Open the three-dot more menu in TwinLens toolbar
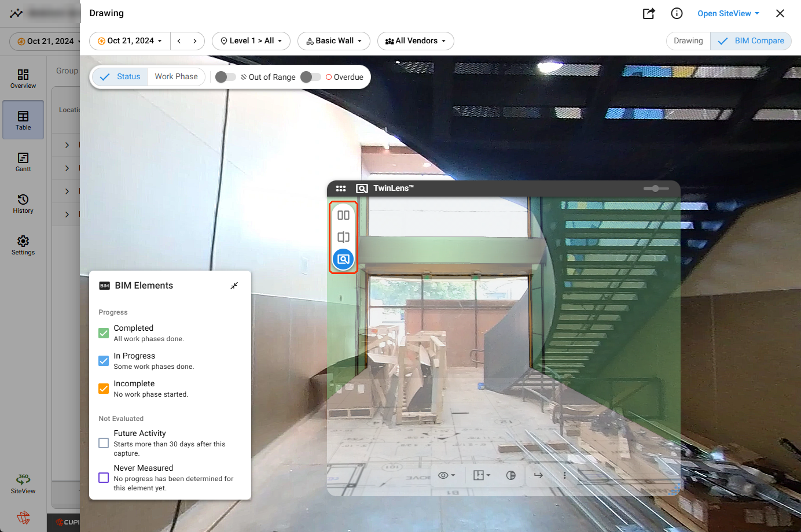This screenshot has height=532, width=801. pyautogui.click(x=565, y=475)
